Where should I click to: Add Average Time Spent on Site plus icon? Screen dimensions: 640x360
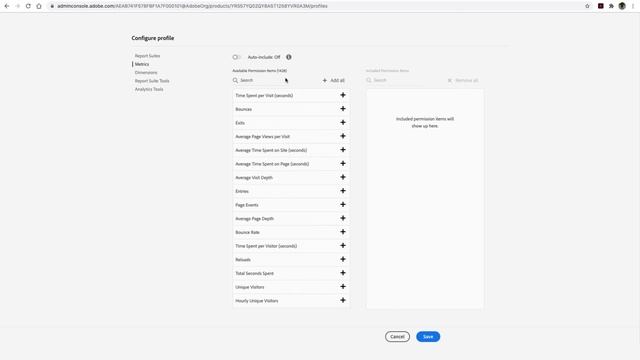point(343,150)
